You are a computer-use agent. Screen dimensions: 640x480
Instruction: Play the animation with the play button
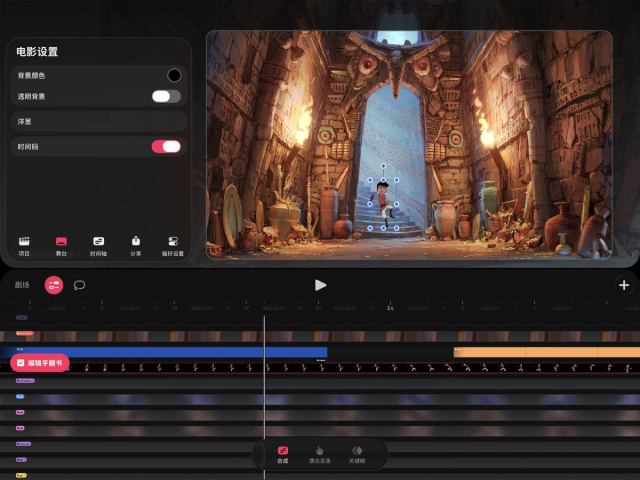point(320,285)
